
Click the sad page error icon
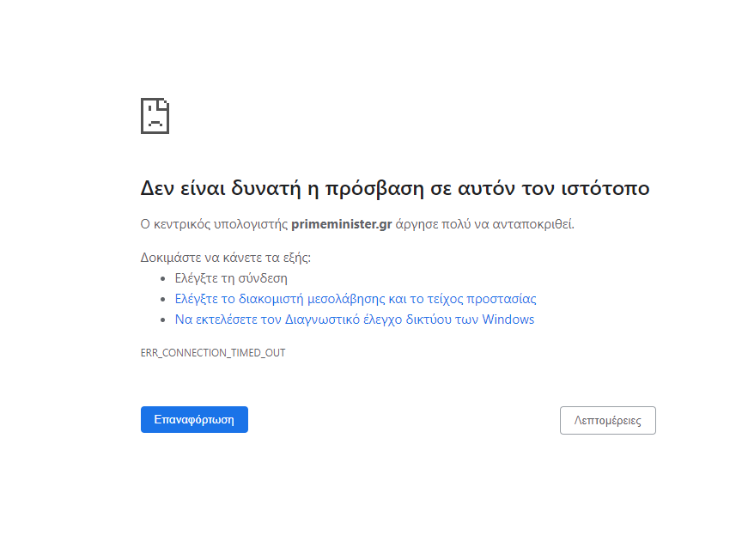pyautogui.click(x=155, y=116)
